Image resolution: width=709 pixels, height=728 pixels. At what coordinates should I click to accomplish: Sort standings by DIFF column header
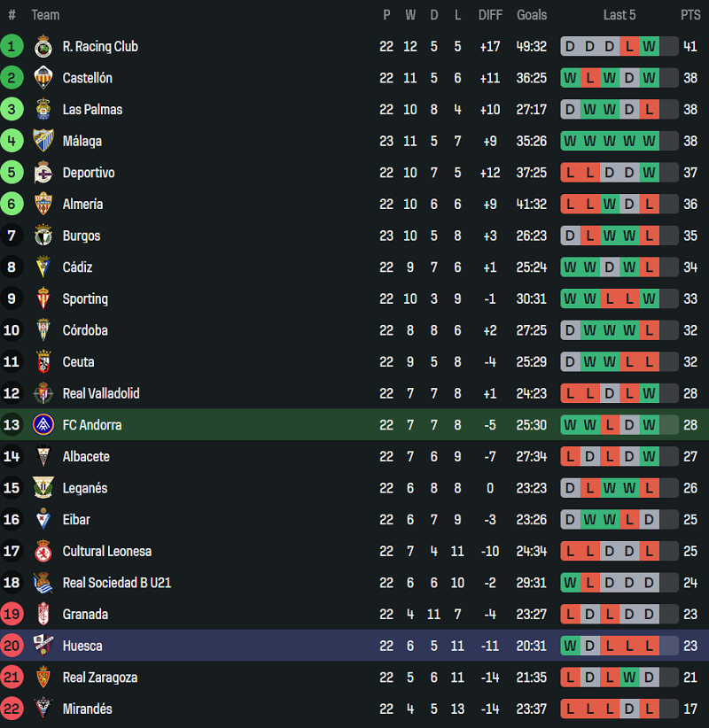pyautogui.click(x=490, y=15)
